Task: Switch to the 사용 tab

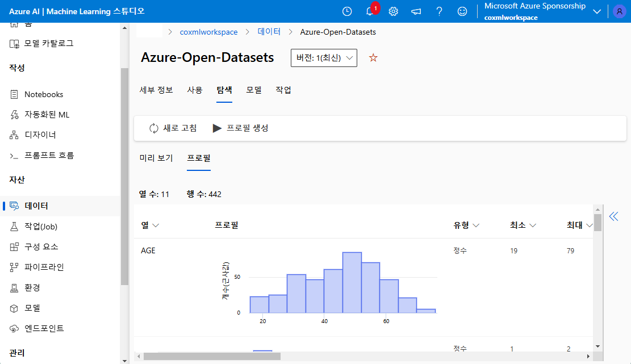Action: click(x=195, y=90)
